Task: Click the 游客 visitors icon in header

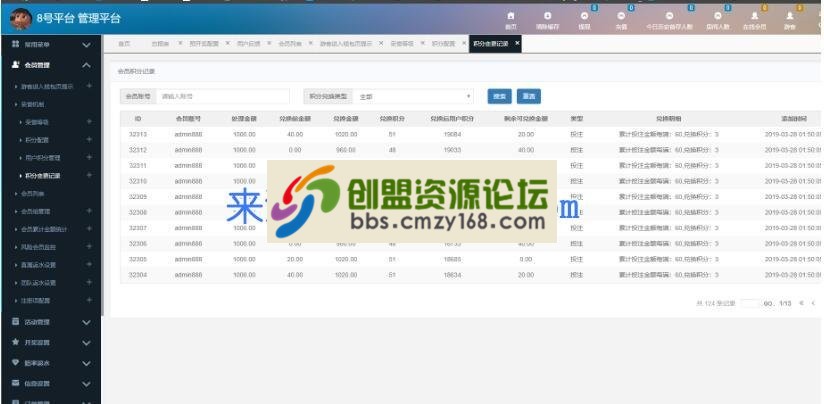Action: coord(789,16)
